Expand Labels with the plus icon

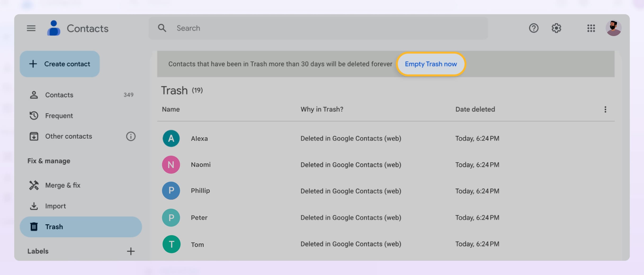tap(131, 251)
